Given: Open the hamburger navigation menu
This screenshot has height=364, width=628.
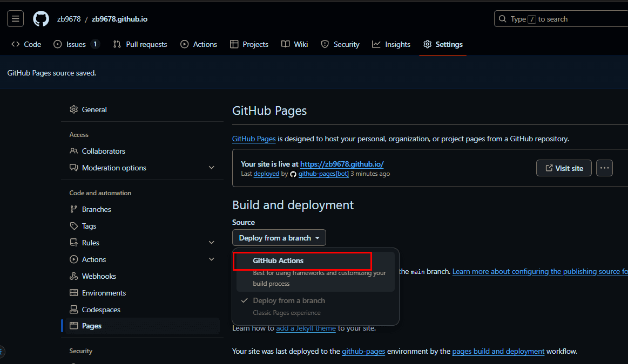Looking at the screenshot, I should point(15,19).
